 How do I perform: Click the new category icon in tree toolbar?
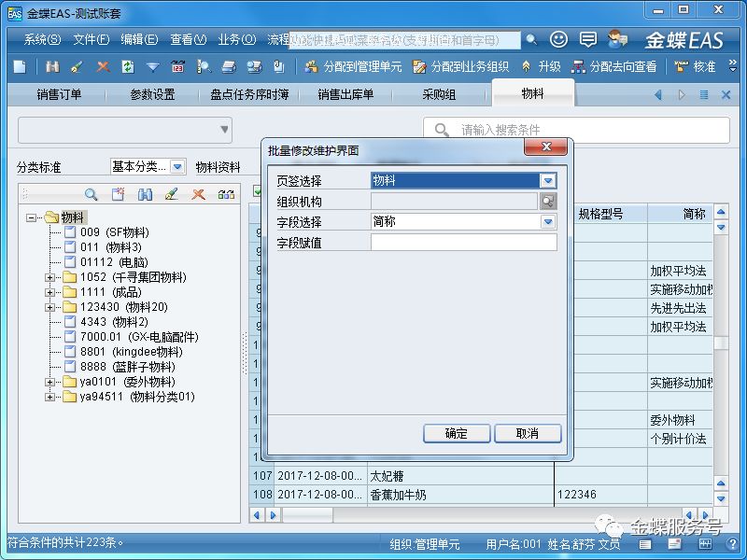(118, 194)
